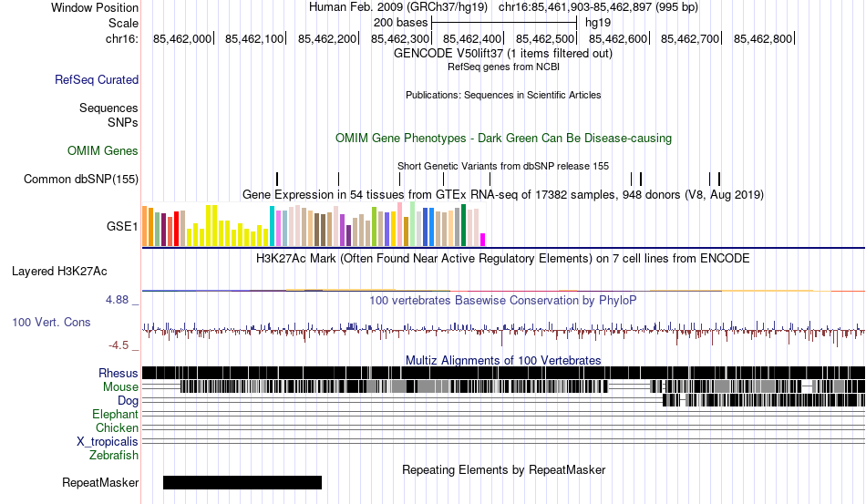This screenshot has width=866, height=504.
Task: Click the GENCODE V50lift37 track title
Action: [x=503, y=54]
